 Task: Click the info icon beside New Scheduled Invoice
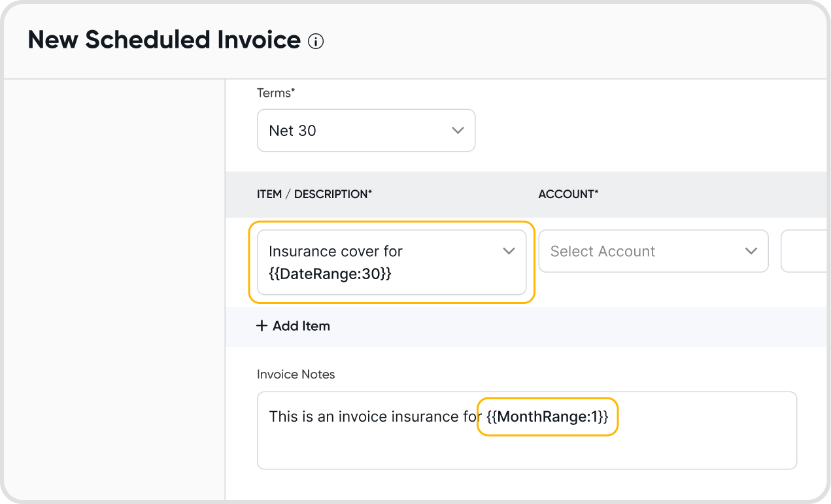click(316, 42)
